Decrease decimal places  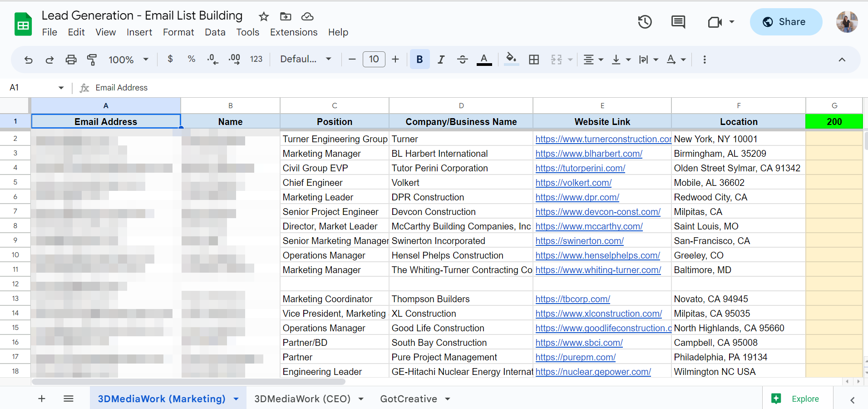point(212,60)
